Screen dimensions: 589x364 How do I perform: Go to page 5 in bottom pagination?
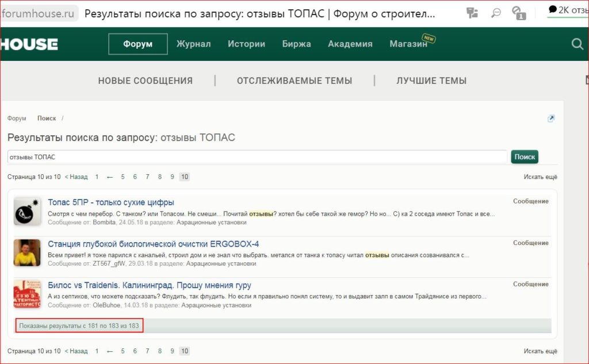pyautogui.click(x=123, y=351)
